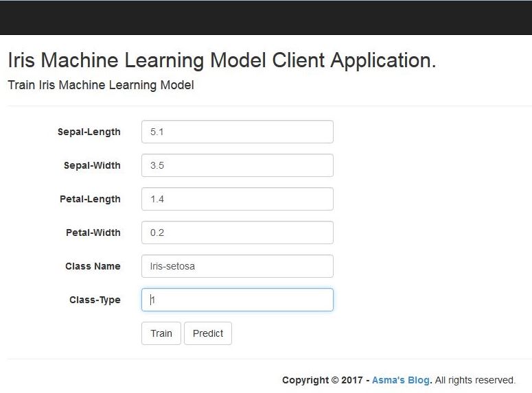Focus the Class Name text box

point(237,266)
